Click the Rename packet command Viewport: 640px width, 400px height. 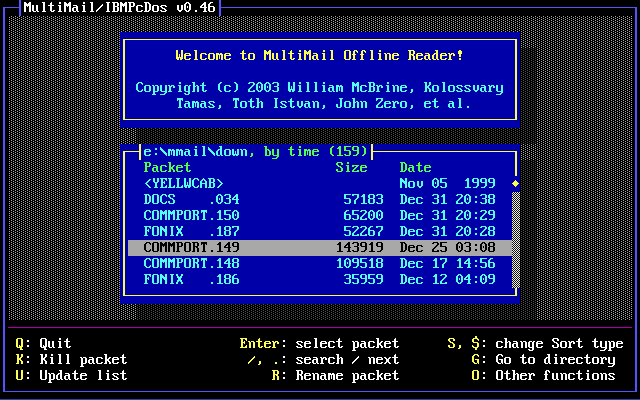coord(335,375)
